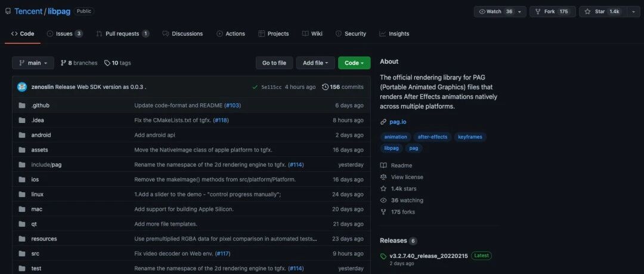Open the Pull requests tab
Viewport: 644px width, 274px height.
[122, 34]
